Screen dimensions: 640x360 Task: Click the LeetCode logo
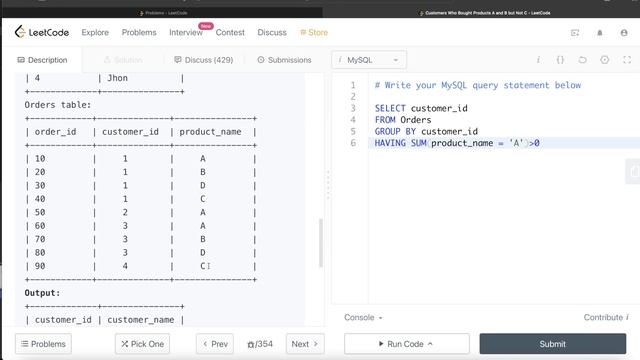coord(42,32)
